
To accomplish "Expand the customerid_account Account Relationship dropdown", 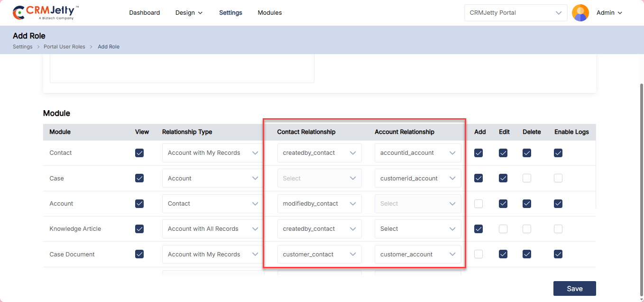I will [x=417, y=179].
